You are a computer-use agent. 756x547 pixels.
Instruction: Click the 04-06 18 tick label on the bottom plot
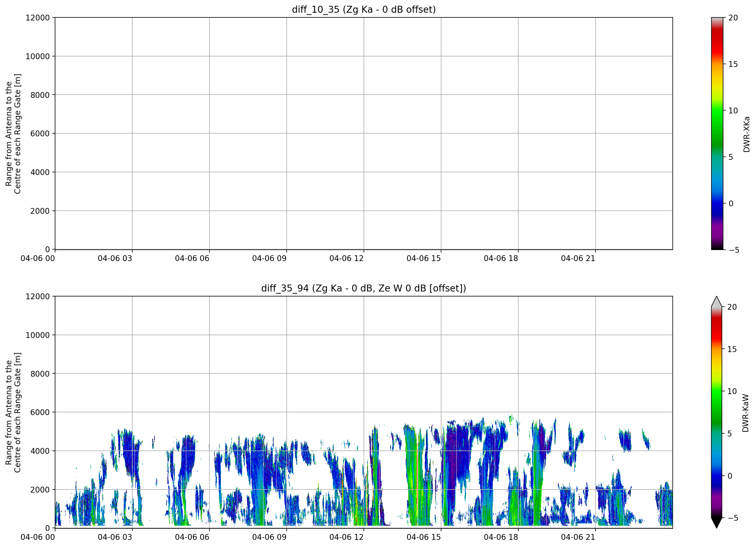coord(501,537)
